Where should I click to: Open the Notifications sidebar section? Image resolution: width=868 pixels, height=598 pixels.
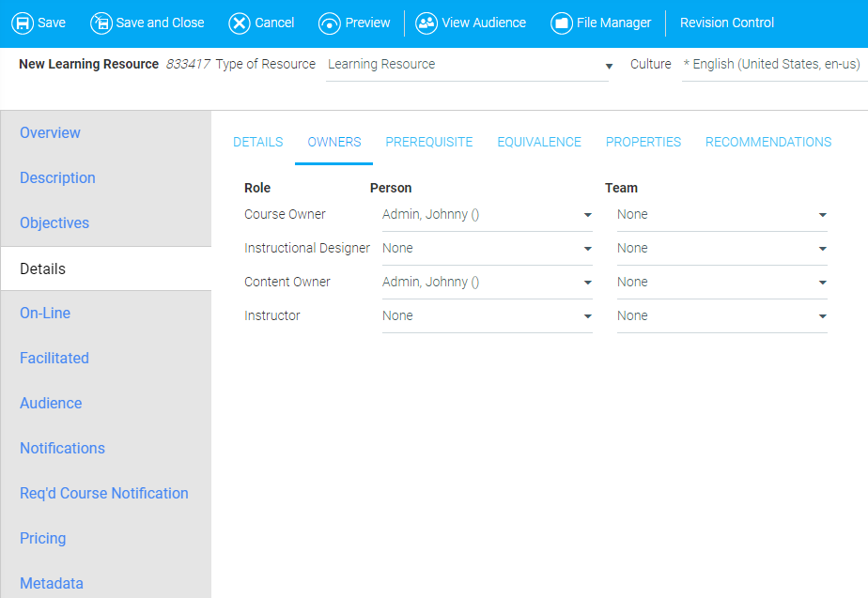coord(63,449)
